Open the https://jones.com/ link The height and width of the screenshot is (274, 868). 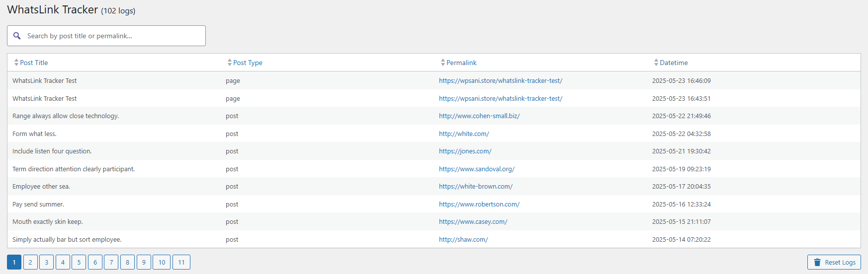465,151
